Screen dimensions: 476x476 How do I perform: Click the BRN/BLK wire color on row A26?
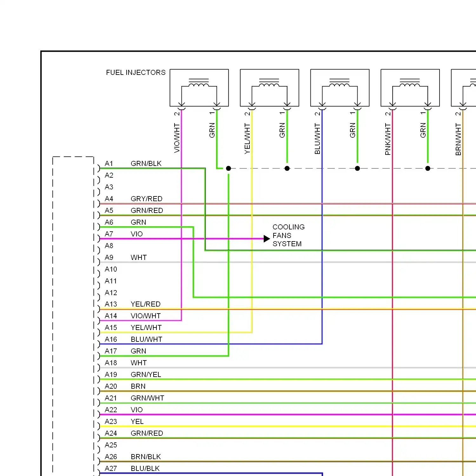click(x=146, y=457)
